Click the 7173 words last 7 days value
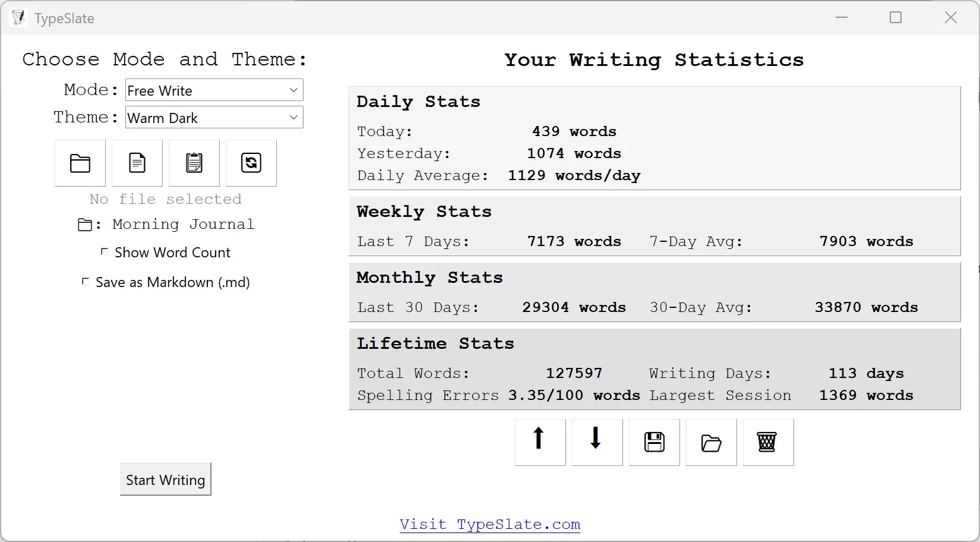Image resolution: width=980 pixels, height=542 pixels. coord(574,241)
